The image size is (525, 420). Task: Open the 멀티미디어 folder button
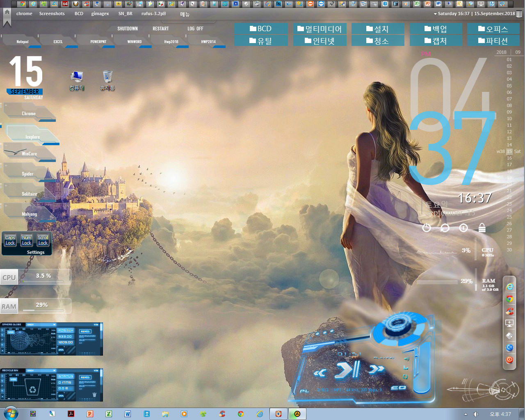click(x=320, y=29)
